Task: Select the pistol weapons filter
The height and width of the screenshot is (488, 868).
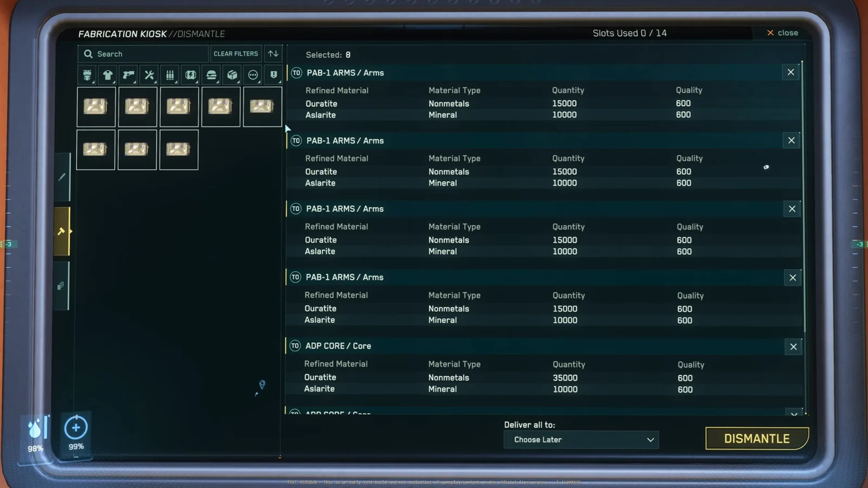Action: [x=129, y=75]
